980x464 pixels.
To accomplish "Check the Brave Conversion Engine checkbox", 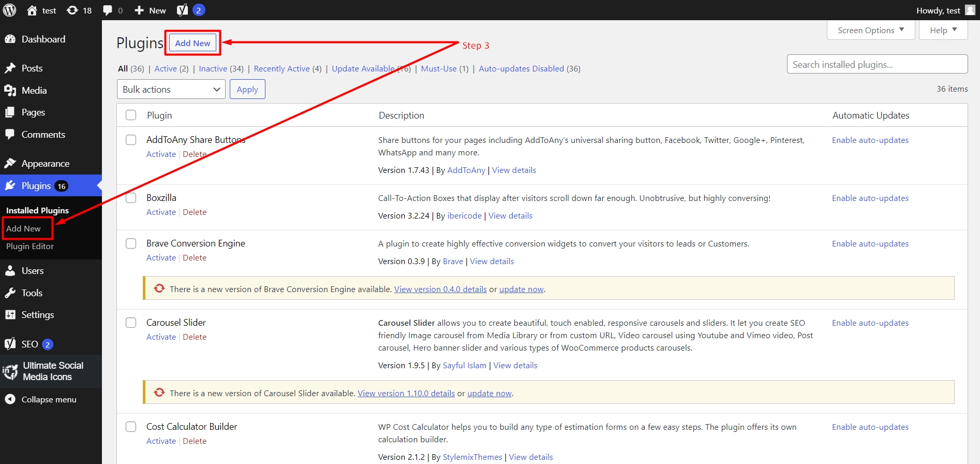I will click(131, 243).
